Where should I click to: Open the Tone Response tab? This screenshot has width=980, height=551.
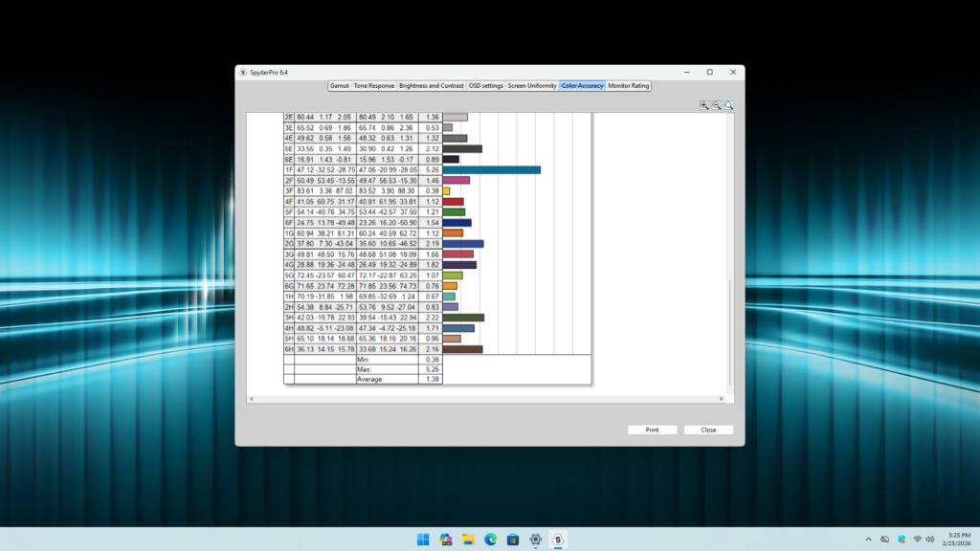(x=373, y=86)
